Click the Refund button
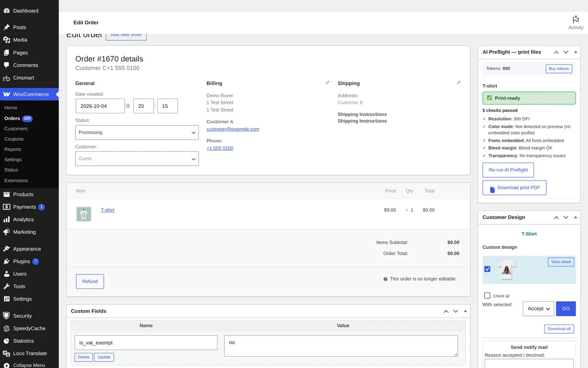Image resolution: width=588 pixels, height=368 pixels. [x=90, y=281]
